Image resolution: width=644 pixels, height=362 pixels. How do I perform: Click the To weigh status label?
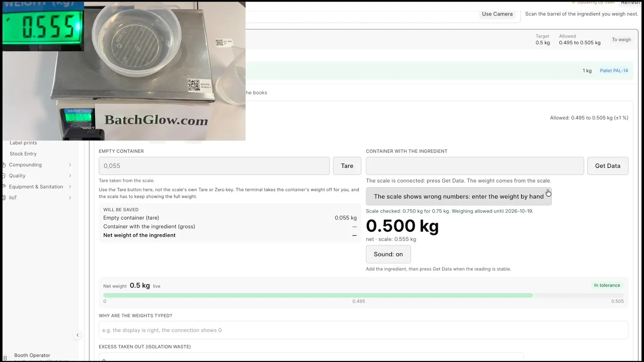pos(621,40)
